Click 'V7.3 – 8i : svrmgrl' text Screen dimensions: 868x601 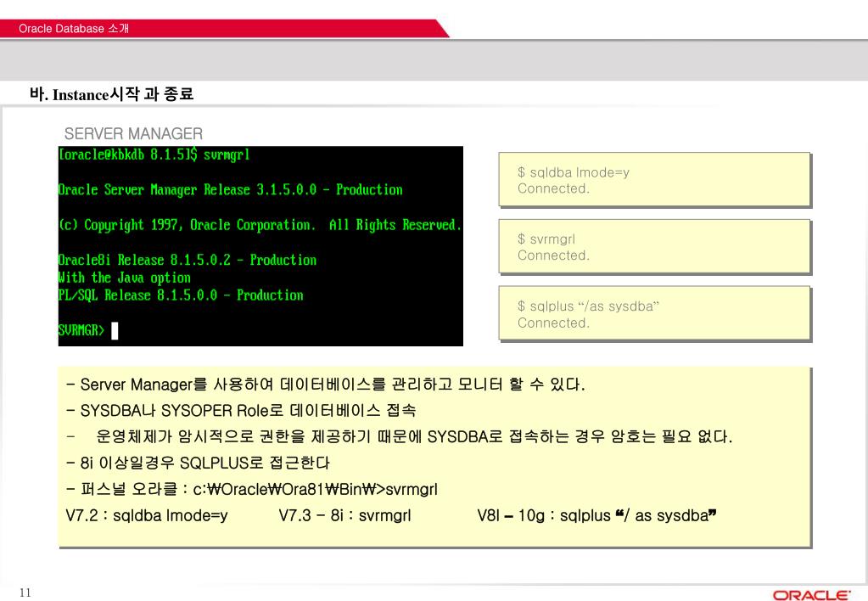tap(344, 516)
